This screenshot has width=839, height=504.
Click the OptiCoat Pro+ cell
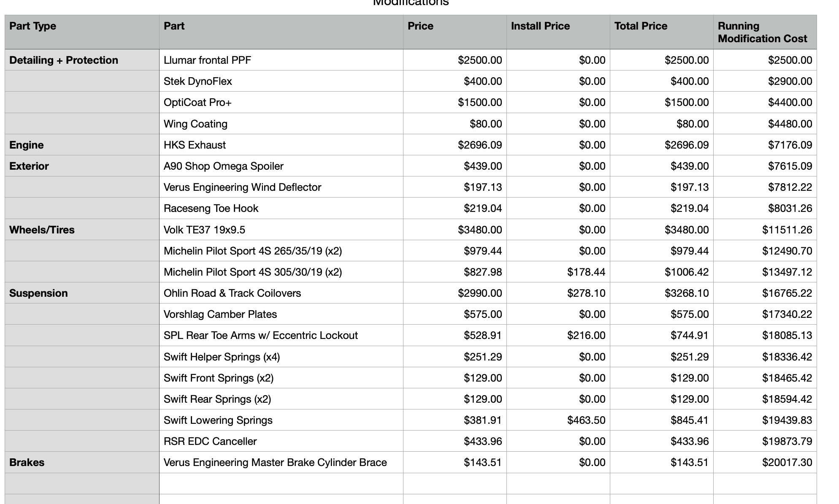pos(281,102)
